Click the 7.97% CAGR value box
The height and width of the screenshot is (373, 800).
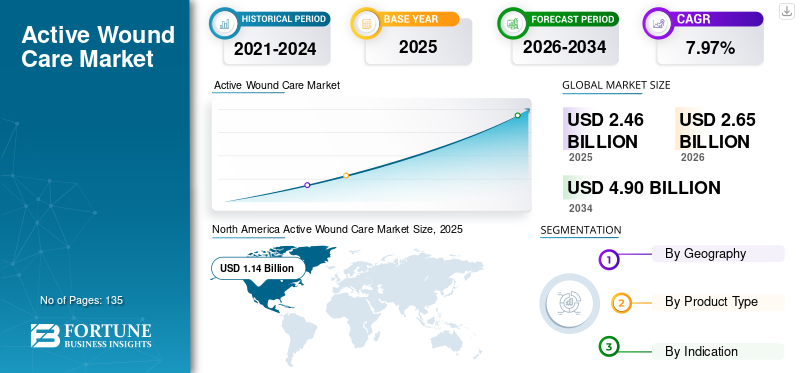[x=710, y=47]
